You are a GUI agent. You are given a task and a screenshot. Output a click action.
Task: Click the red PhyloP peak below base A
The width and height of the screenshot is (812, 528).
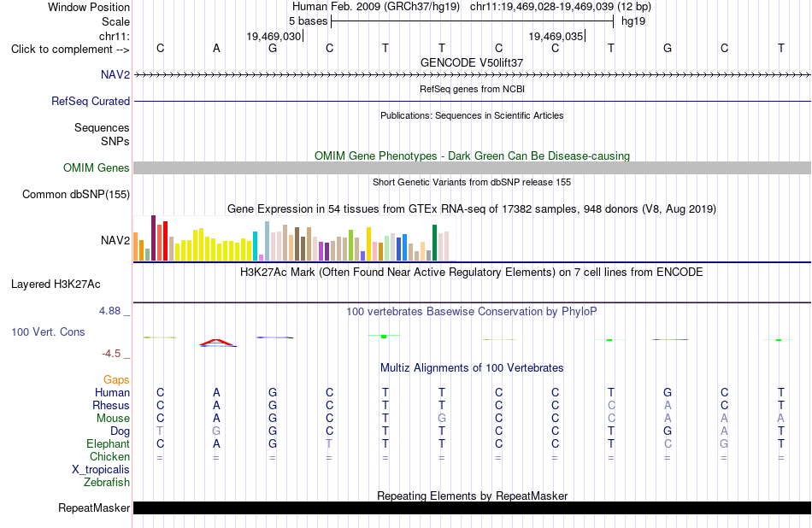click(217, 342)
